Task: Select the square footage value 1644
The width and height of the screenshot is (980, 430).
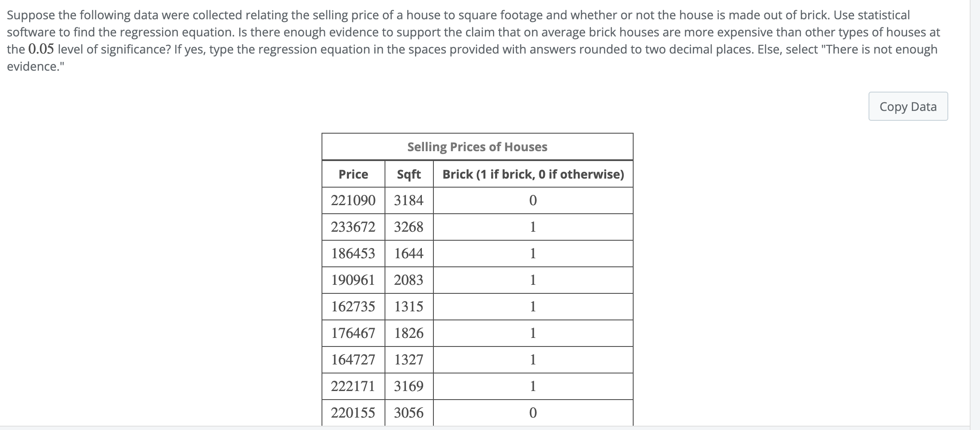Action: (408, 254)
